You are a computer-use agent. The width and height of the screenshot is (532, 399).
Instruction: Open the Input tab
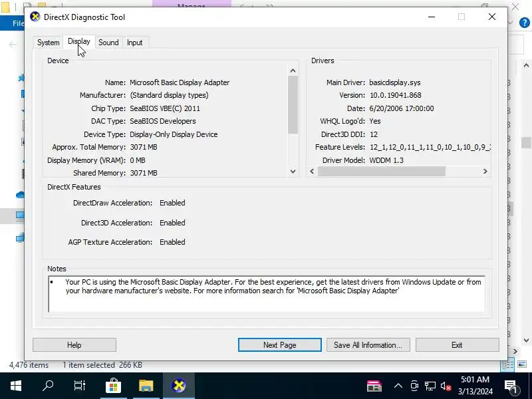135,43
